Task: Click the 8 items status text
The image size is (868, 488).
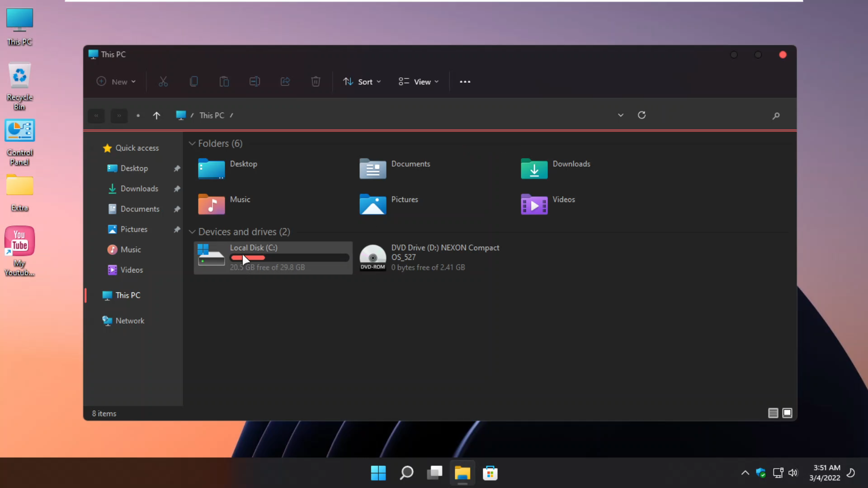Action: point(104,413)
